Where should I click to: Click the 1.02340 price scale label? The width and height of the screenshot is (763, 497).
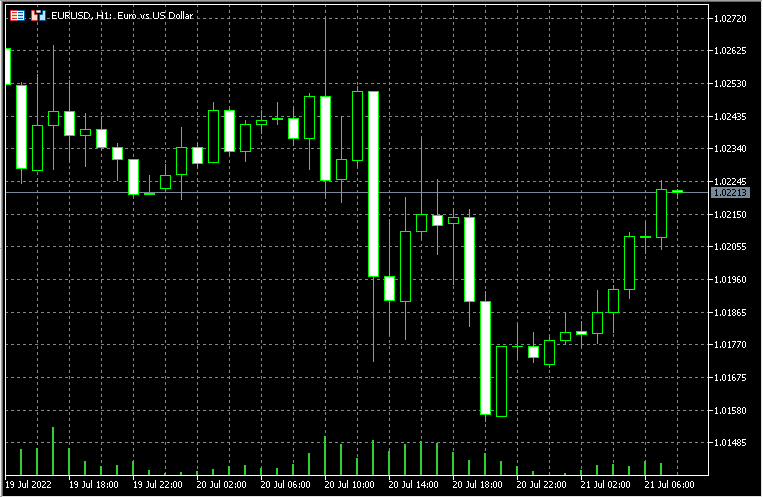(730, 148)
